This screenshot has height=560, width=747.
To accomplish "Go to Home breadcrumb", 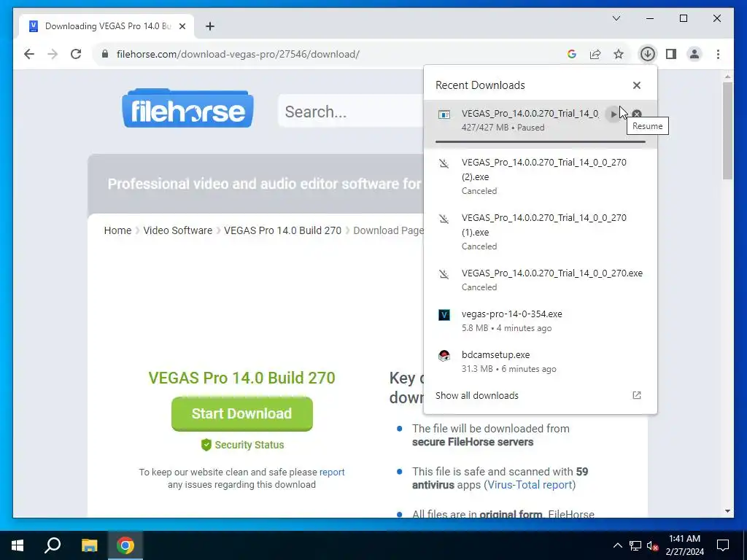I will (x=117, y=230).
